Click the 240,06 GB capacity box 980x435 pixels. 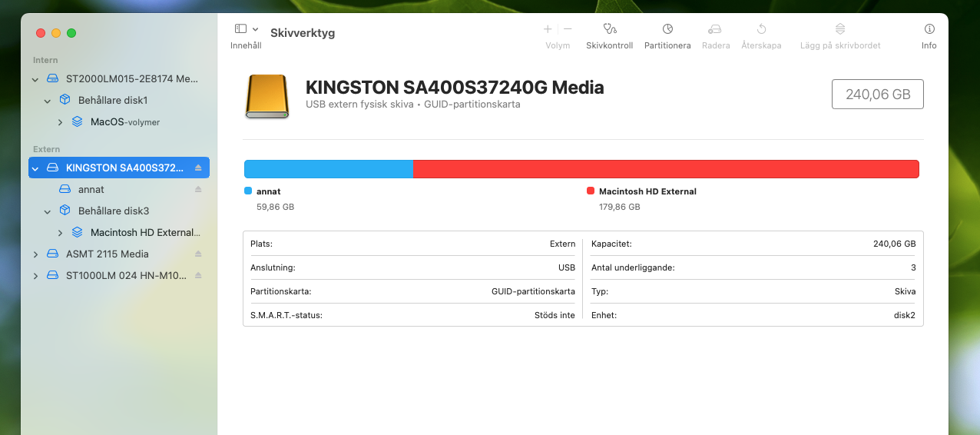click(x=878, y=94)
